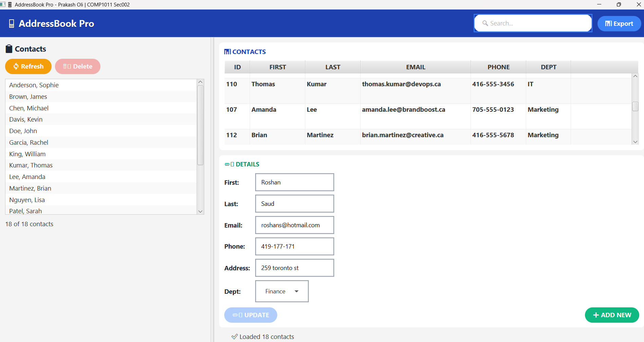Viewport: 644px width, 342px height.
Task: Click the Phone input field
Action: point(294,246)
